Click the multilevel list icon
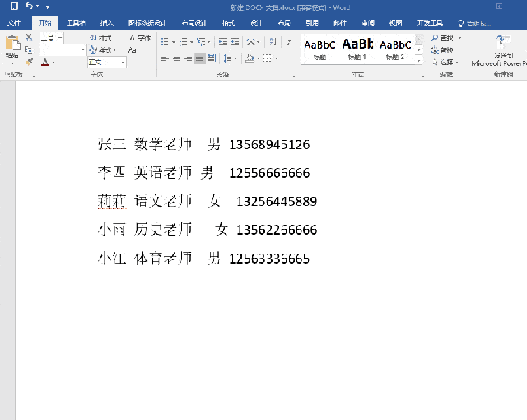 [x=201, y=42]
